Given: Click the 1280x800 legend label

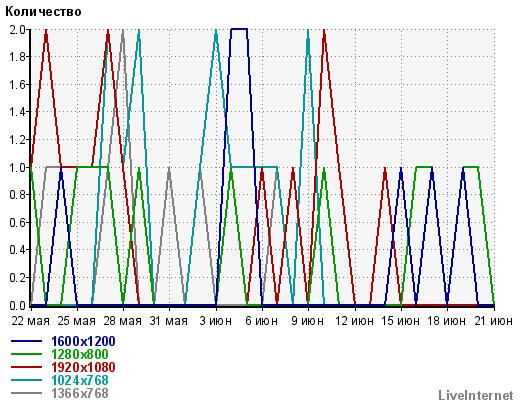Looking at the screenshot, I should click(x=80, y=354).
